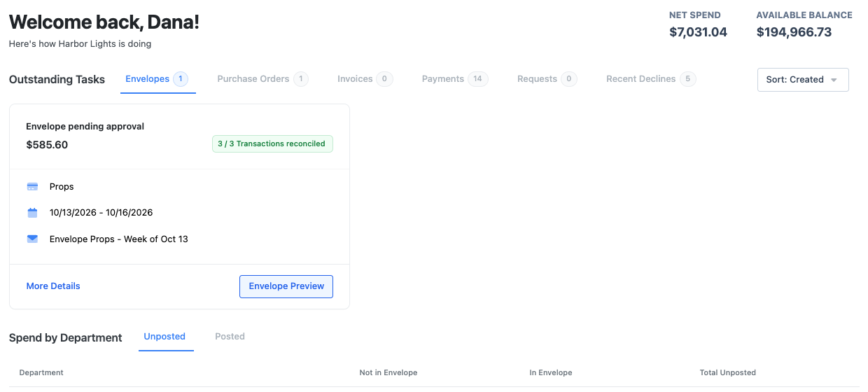Click the Welcome back, Dana! heading
Image resolution: width=868 pixels, height=392 pixels.
[x=104, y=22]
